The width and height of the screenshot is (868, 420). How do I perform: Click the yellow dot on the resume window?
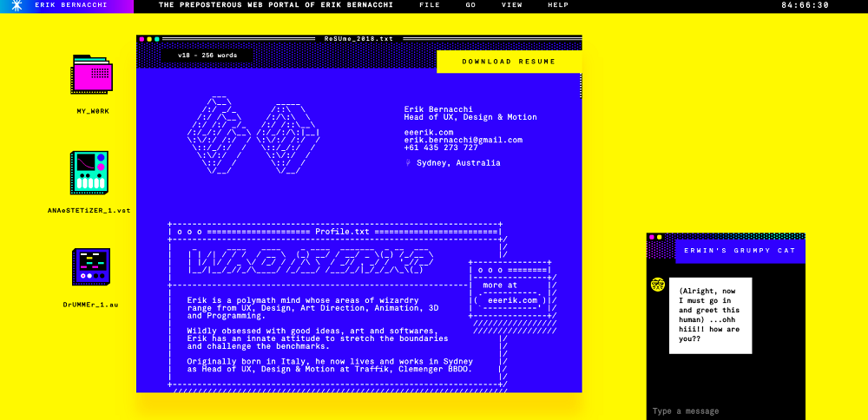tap(148, 39)
